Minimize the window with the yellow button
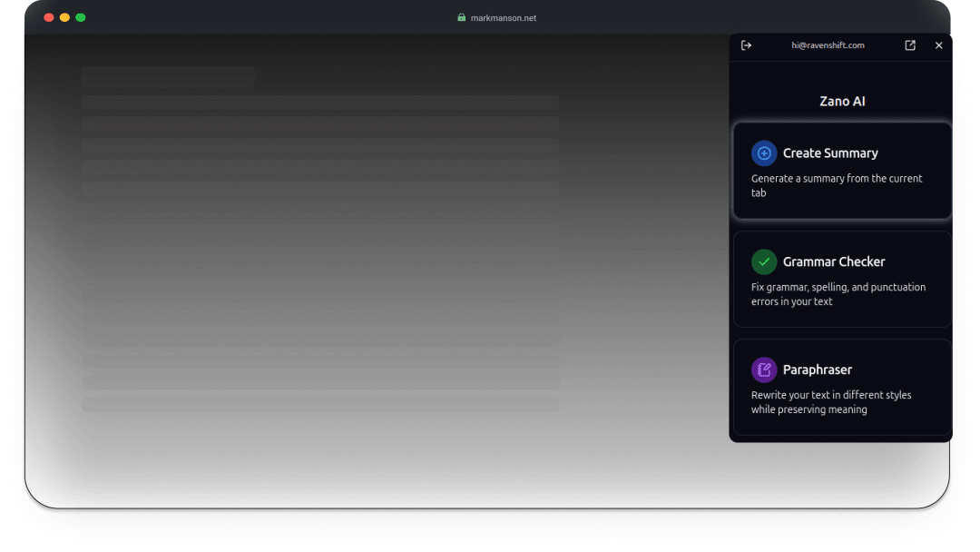Screen dimensions: 980x552 [x=64, y=17]
